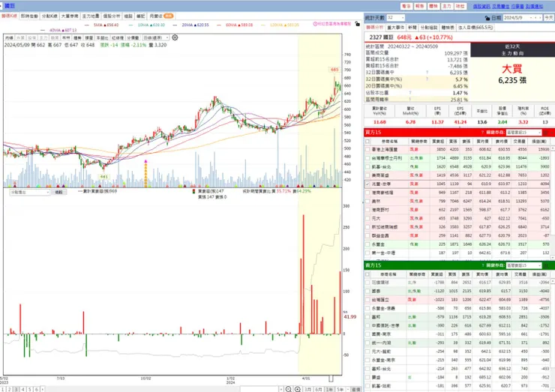The width and height of the screenshot is (555, 392).
Task: Click page 6 button at bottom left
Action: (37, 389)
